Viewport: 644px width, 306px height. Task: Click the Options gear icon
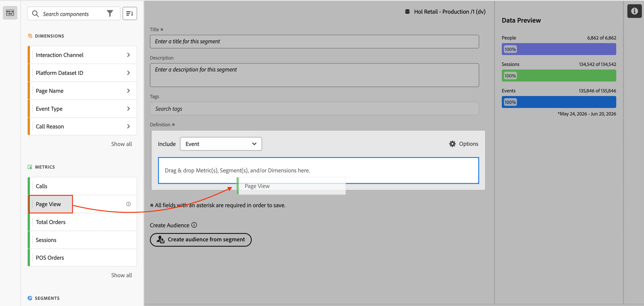click(452, 144)
